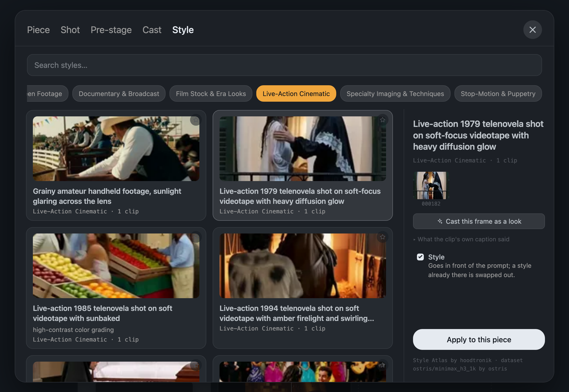Pick the fruit market telenovela thumbnail
Image resolution: width=569 pixels, height=392 pixels.
(116, 266)
